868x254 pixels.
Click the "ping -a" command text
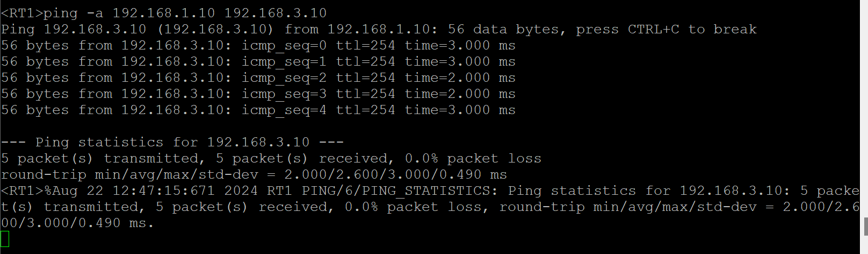(x=60, y=13)
